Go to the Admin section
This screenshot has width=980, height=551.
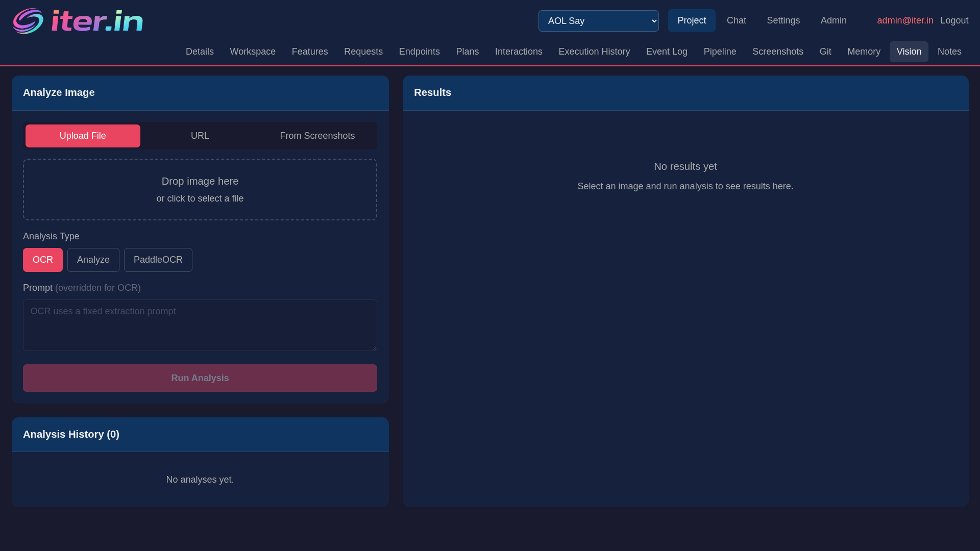click(833, 20)
